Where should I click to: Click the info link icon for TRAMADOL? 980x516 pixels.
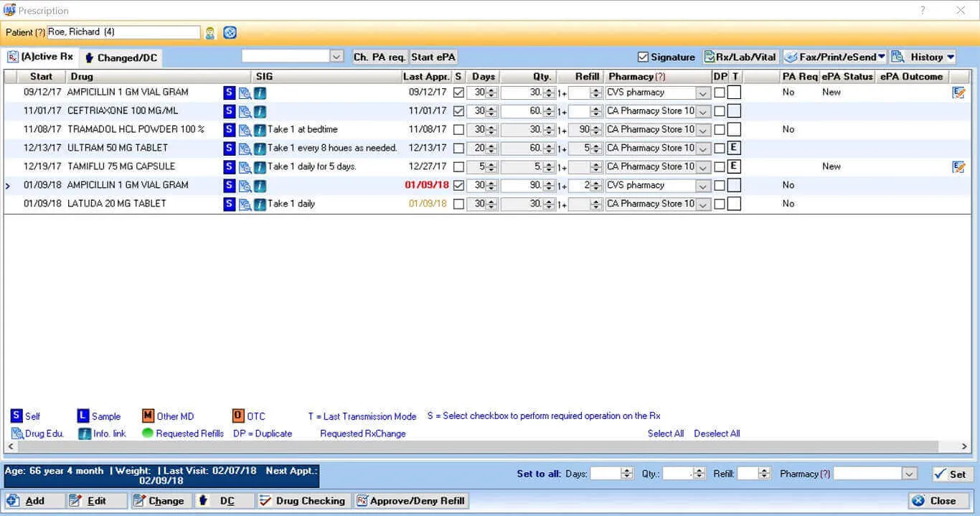(x=260, y=130)
